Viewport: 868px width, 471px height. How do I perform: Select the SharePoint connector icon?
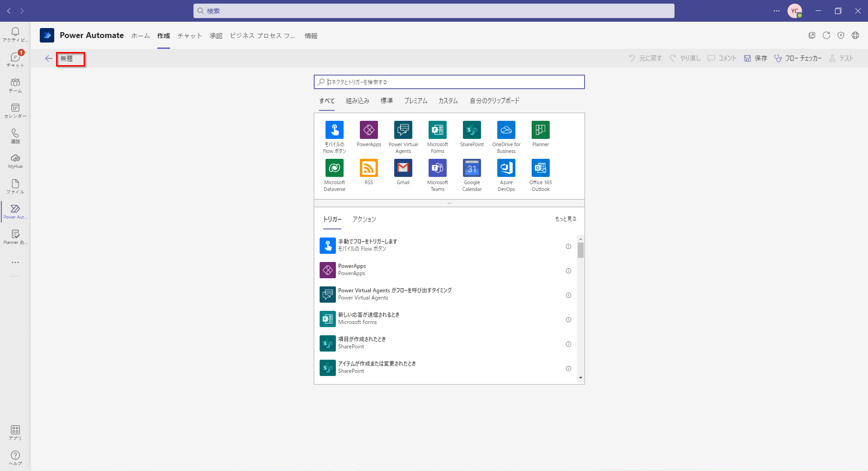pos(472,130)
